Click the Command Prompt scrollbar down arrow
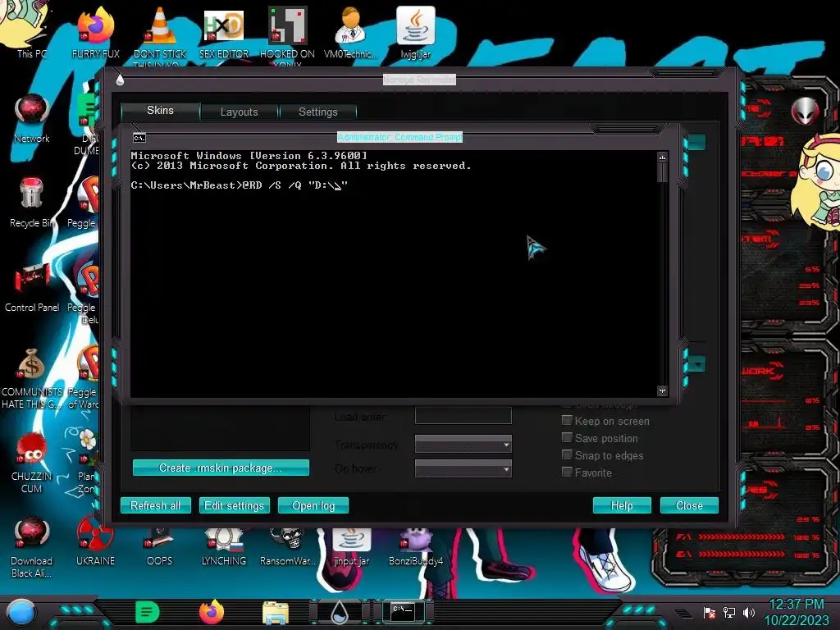Image resolution: width=840 pixels, height=630 pixels. [x=662, y=391]
